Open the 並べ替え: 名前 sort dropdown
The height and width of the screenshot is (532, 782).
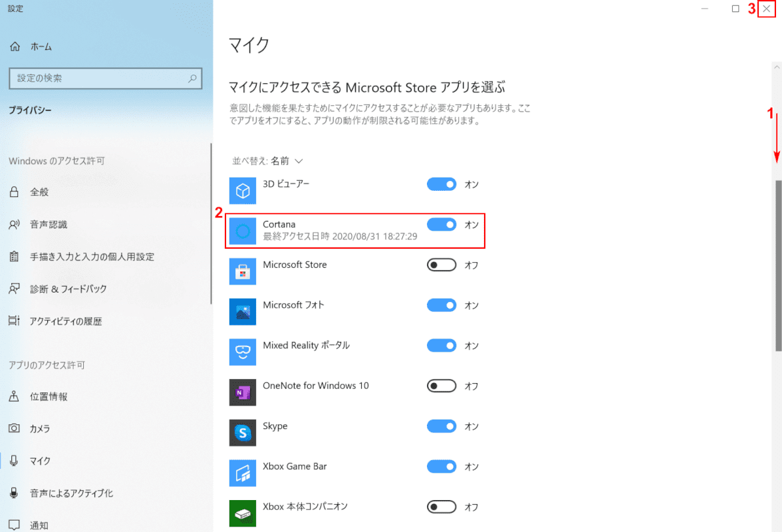pos(267,161)
